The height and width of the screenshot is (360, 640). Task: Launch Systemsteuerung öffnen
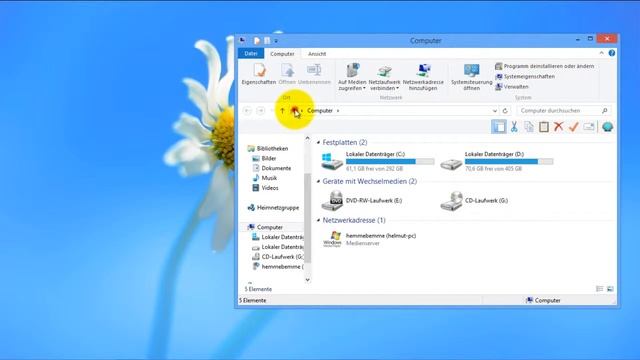pos(471,77)
